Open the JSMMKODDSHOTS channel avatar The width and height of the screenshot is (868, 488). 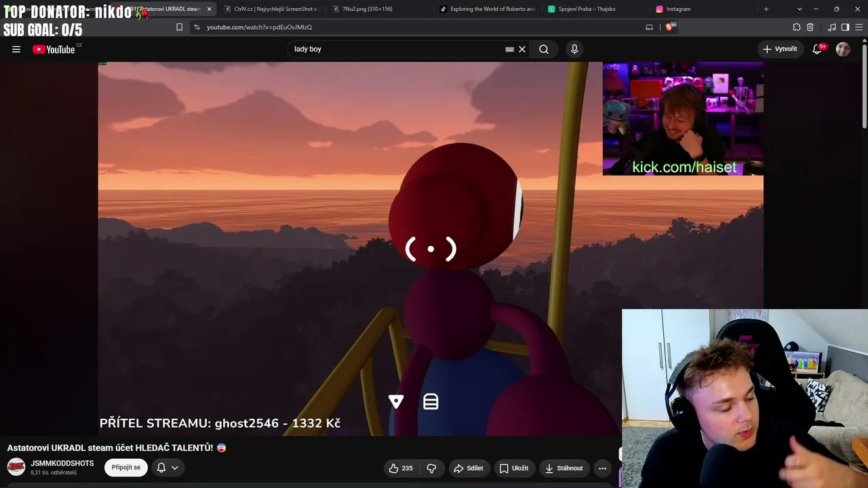(x=16, y=467)
